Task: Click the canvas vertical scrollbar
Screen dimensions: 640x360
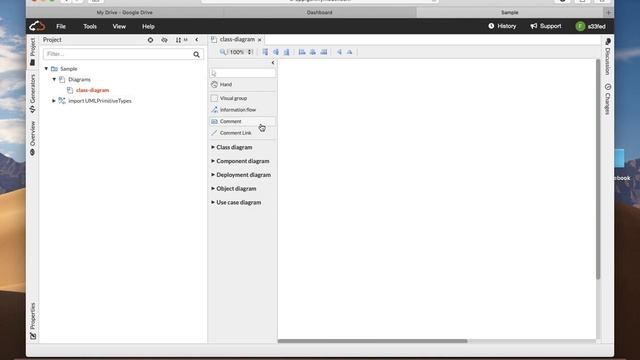Action: tap(598, 169)
